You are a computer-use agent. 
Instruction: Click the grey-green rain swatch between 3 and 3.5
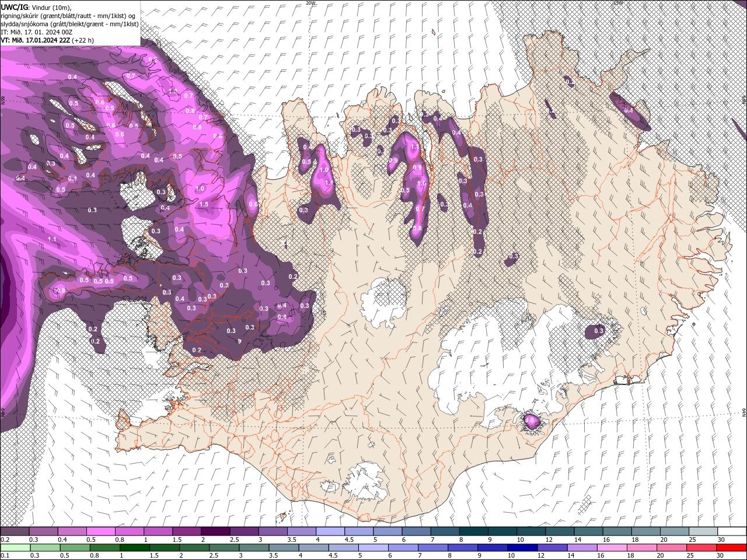click(254, 548)
